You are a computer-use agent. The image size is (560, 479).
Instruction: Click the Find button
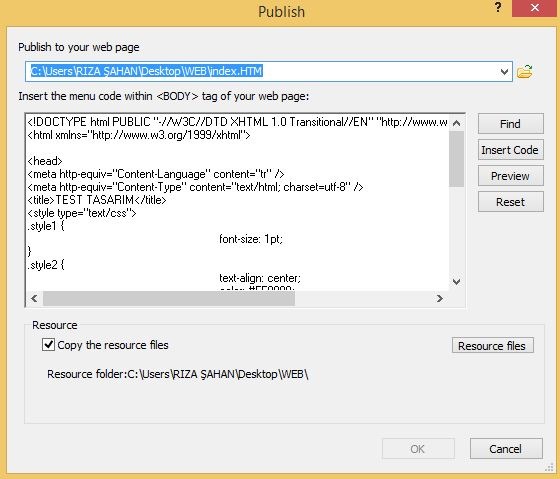pyautogui.click(x=511, y=124)
